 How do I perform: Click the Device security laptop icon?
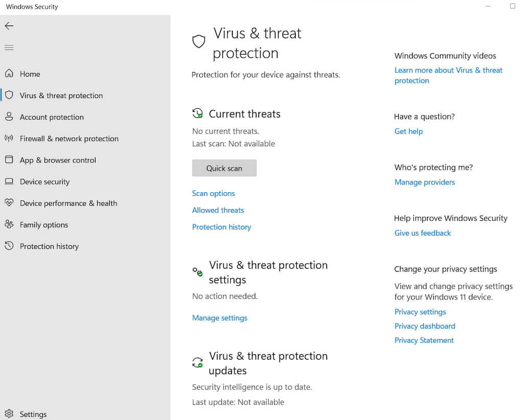(9, 181)
